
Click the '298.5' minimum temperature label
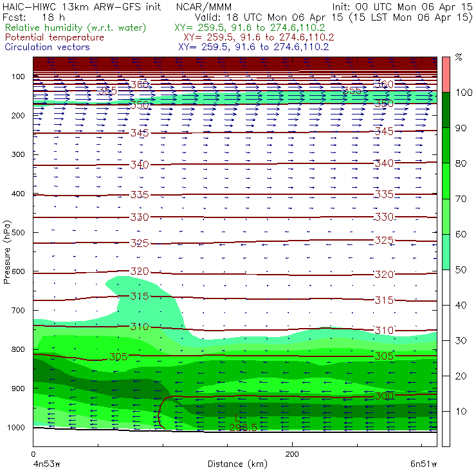click(243, 427)
